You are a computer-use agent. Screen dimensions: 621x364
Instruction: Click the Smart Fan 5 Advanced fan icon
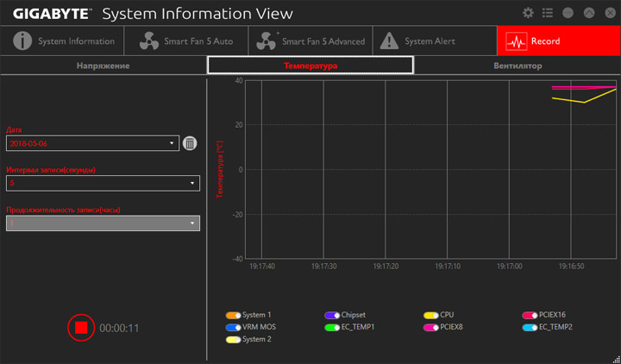coord(267,41)
